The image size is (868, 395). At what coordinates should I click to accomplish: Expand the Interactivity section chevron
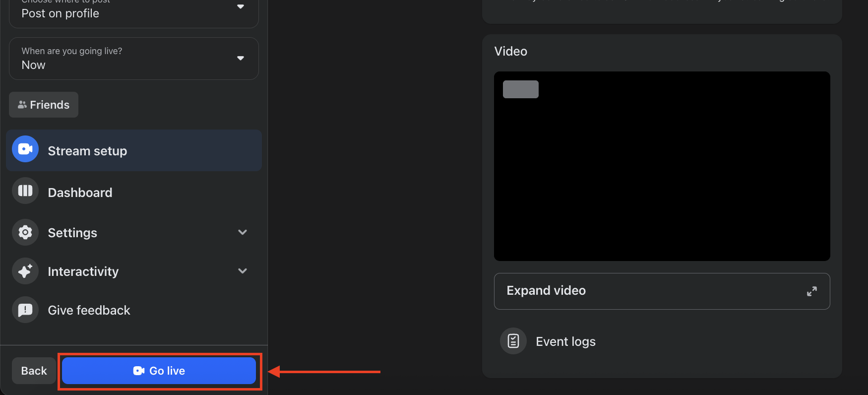tap(243, 271)
